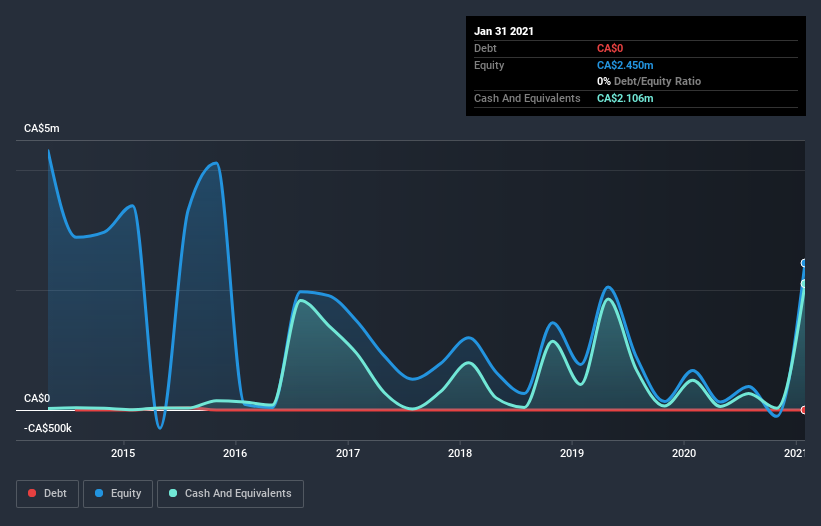Click the -CA$500k y-axis label

[48, 429]
